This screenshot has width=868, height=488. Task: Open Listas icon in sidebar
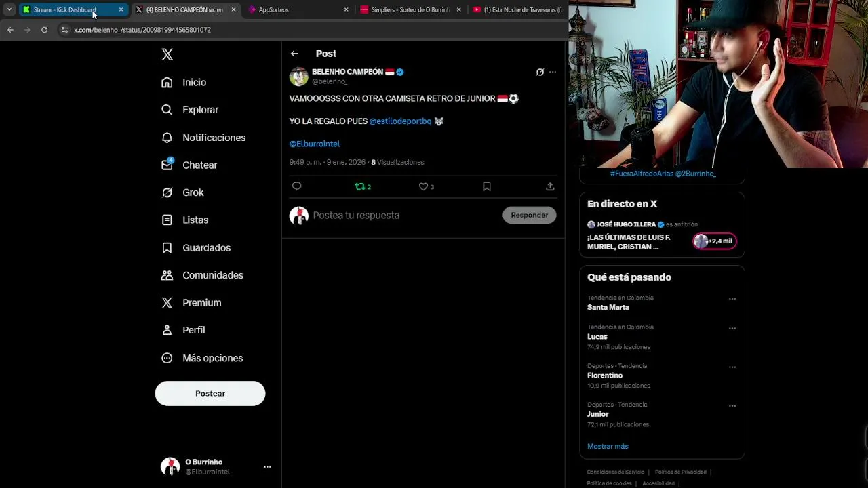(x=167, y=220)
